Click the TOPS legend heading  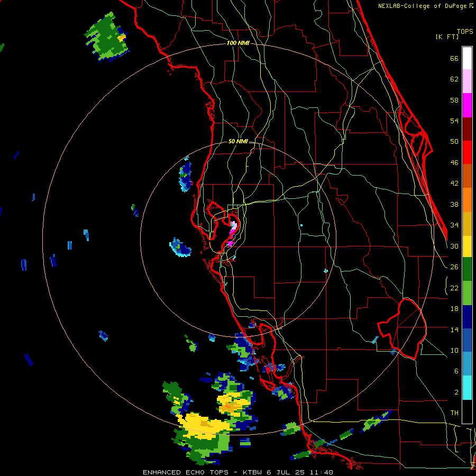pos(465,32)
